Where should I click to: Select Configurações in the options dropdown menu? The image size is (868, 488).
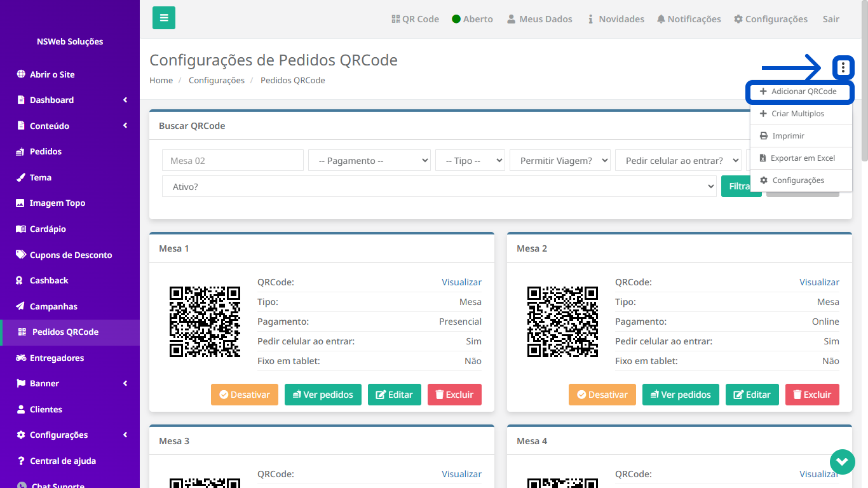[801, 180]
